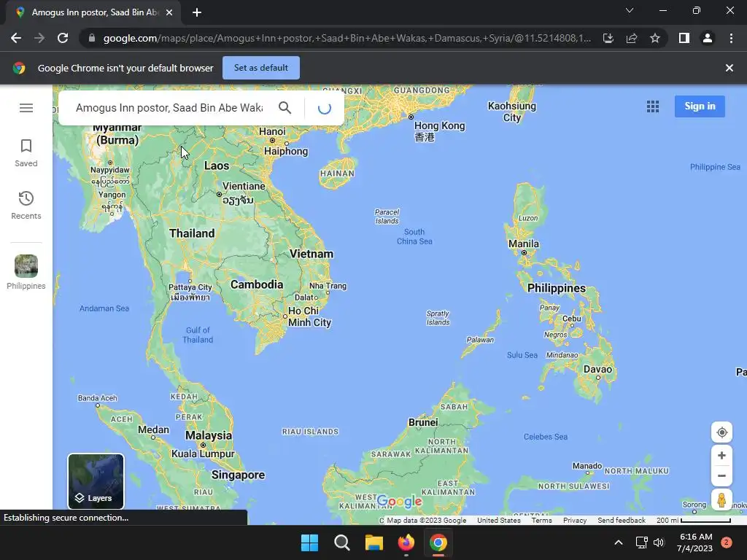Bookmark this tab with star icon
This screenshot has width=747, height=560.
pos(655,38)
